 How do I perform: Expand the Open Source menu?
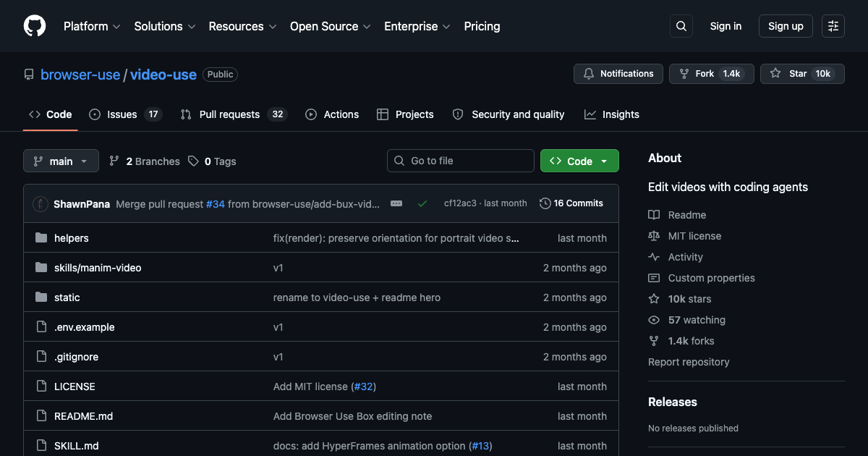331,26
